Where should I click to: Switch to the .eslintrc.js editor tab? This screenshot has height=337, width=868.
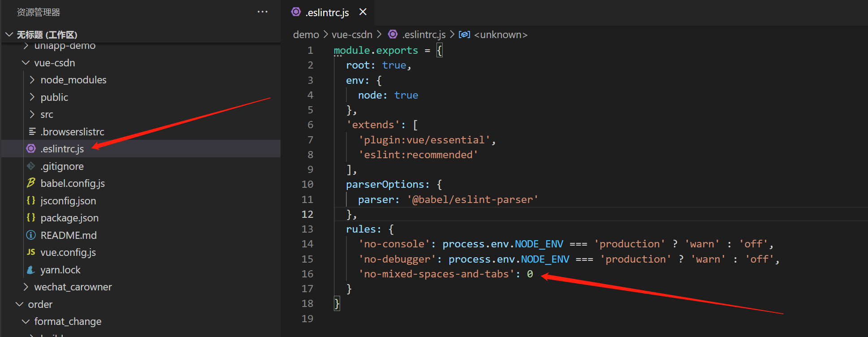click(328, 13)
